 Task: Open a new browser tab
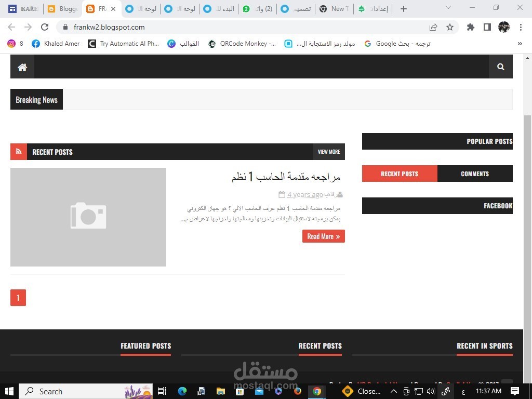tap(403, 9)
